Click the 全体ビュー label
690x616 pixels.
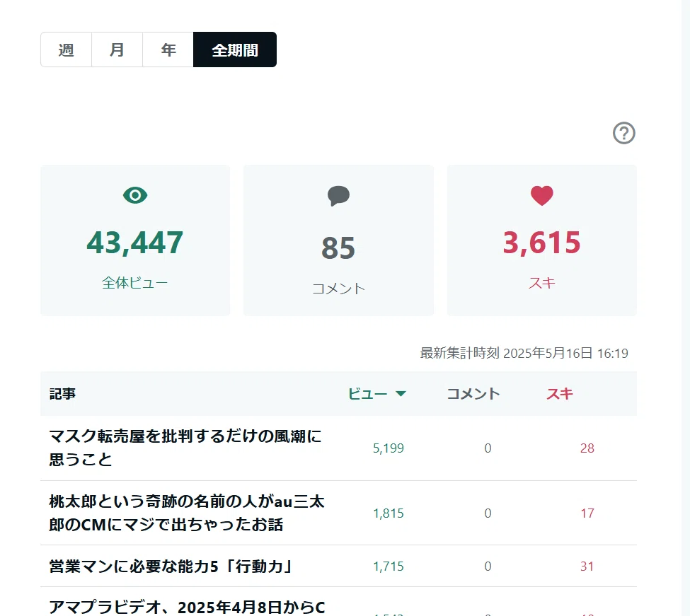click(135, 283)
